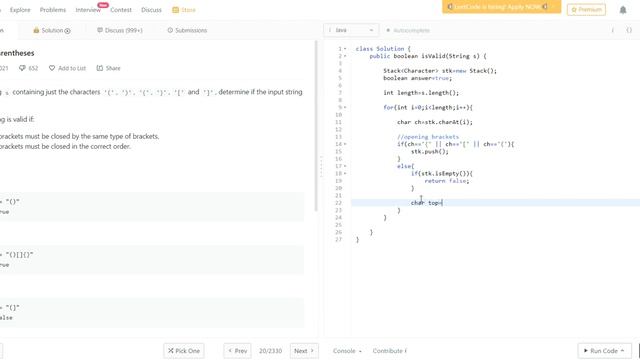Click the Premium button
This screenshot has height=360, width=640.
coord(586,9)
